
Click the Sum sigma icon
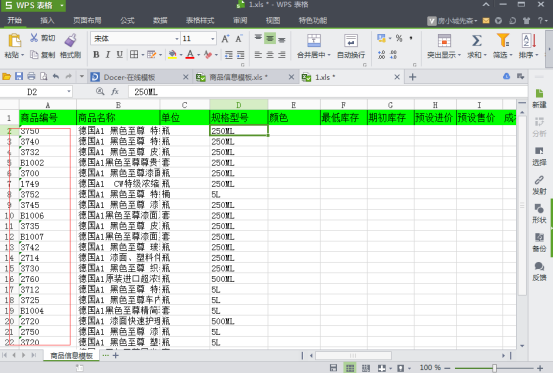477,41
